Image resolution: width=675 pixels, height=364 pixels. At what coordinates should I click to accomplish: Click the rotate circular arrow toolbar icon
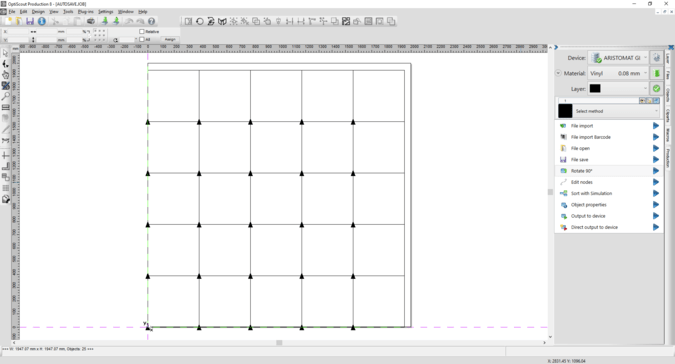pos(200,21)
